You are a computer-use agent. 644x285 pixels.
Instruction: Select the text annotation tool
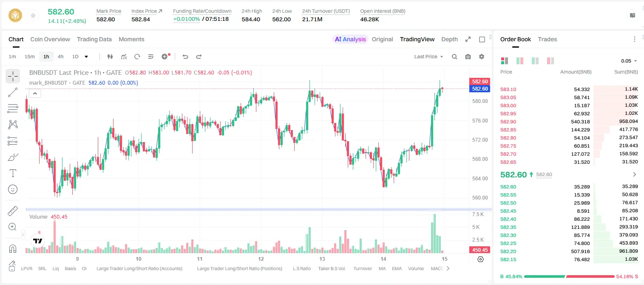13,173
